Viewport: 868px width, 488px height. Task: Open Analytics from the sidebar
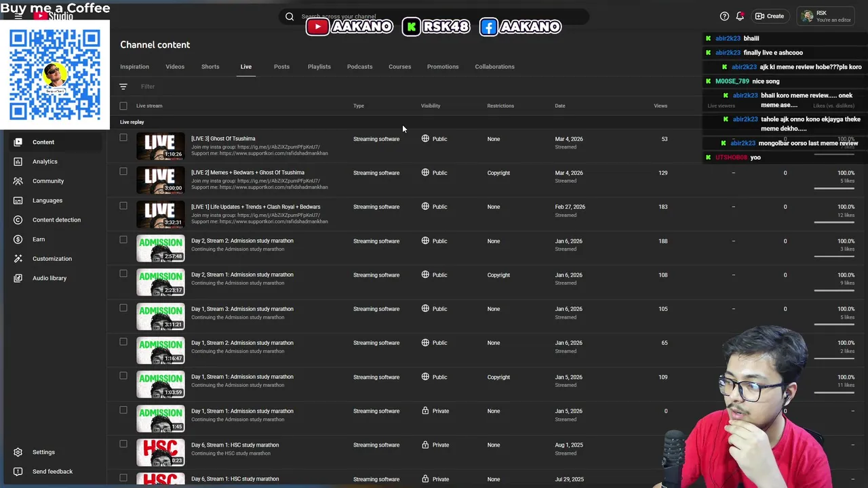tap(45, 161)
